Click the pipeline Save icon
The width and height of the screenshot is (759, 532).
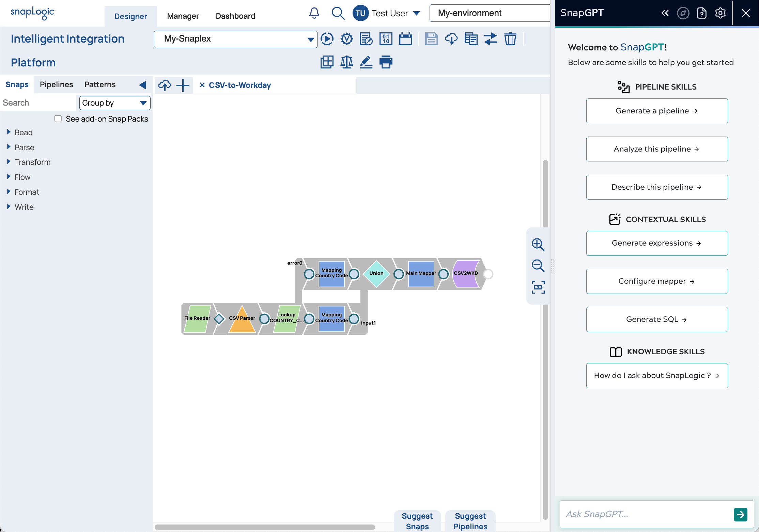click(x=431, y=38)
